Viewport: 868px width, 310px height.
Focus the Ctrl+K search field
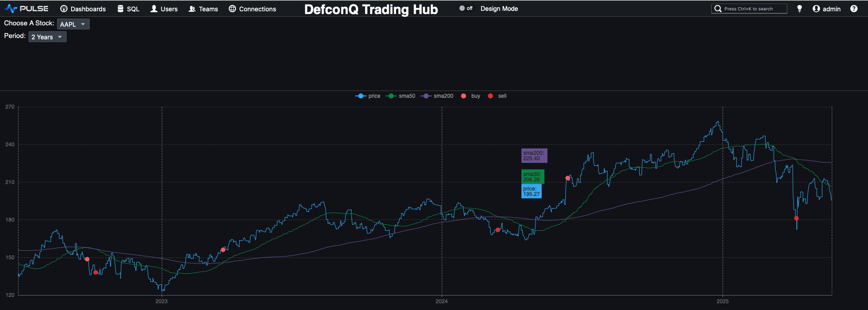click(749, 9)
